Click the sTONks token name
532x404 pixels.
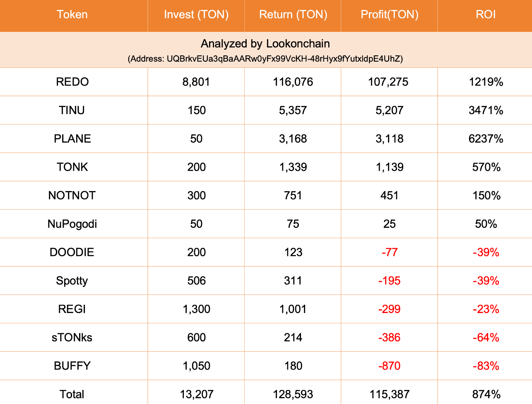click(72, 338)
